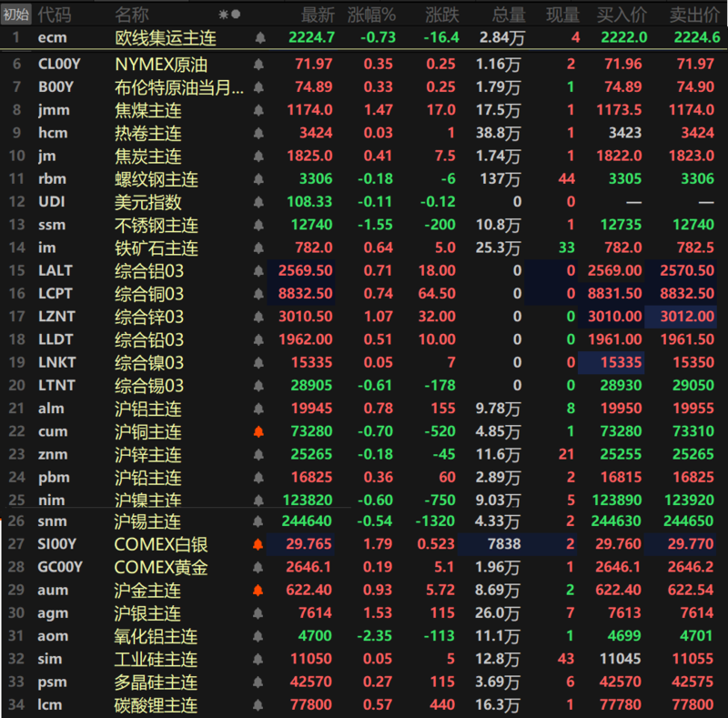Select the 焦煤主连 name cell
The height and width of the screenshot is (718, 728).
148,110
